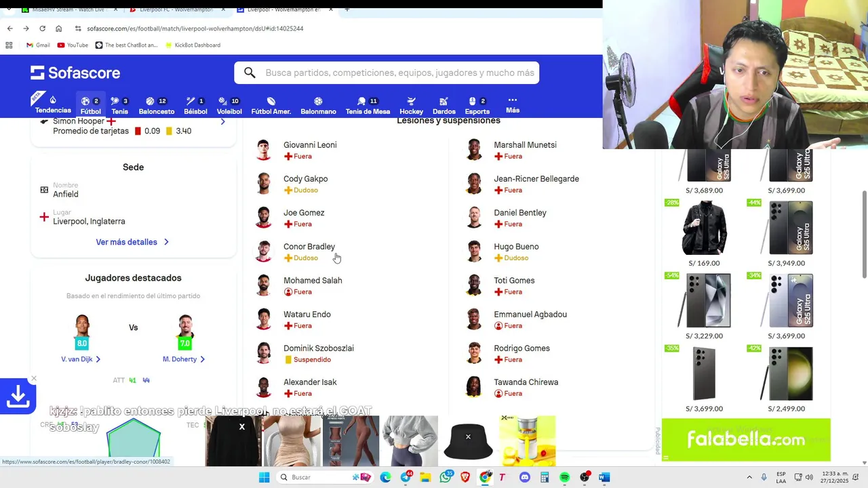Open Daniel Bentley player entry
This screenshot has height=488, width=868.
[519, 213]
